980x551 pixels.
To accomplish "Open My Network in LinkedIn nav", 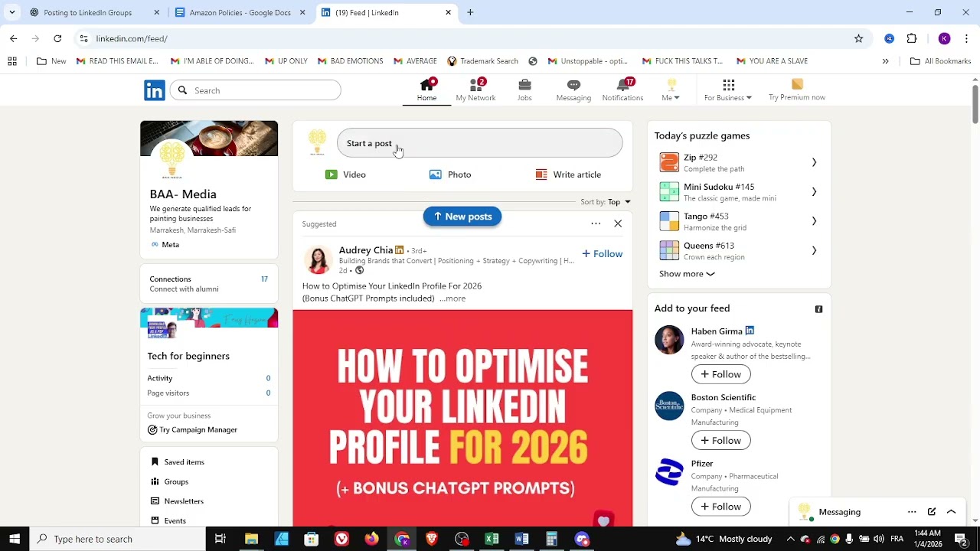I will pos(475,90).
